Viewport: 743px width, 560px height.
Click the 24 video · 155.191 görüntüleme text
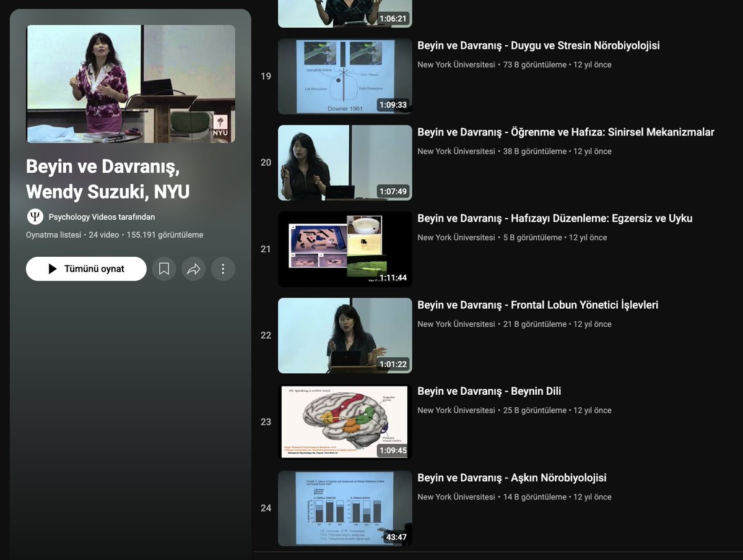(x=146, y=235)
